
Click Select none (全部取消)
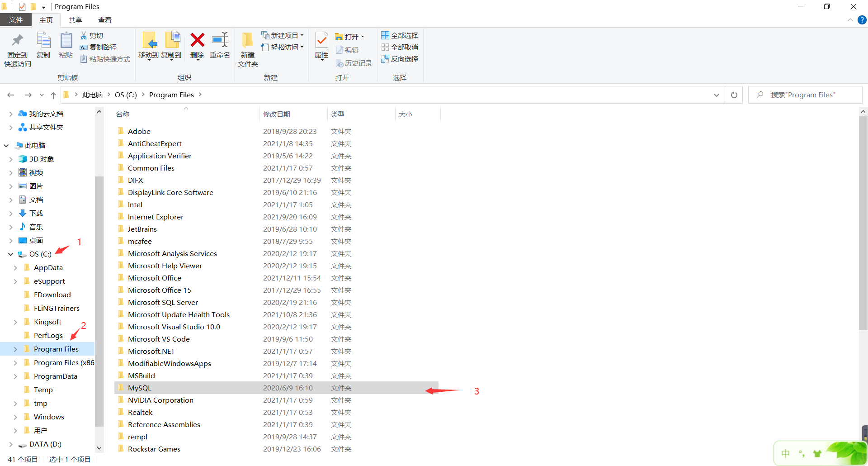point(400,47)
